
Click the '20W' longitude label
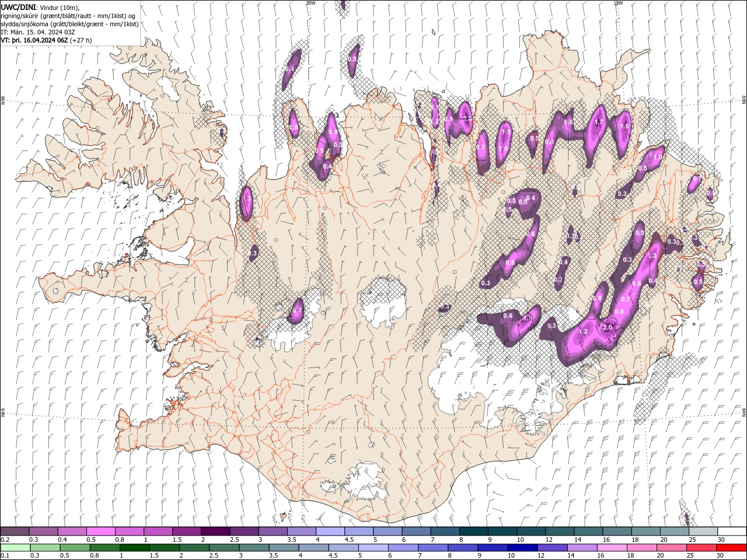coord(310,3)
